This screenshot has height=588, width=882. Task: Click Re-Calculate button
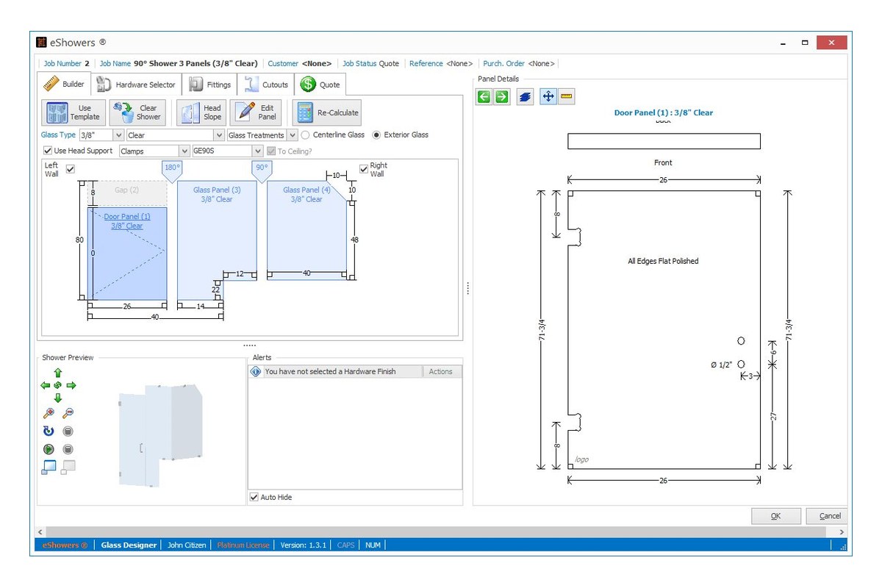327,112
